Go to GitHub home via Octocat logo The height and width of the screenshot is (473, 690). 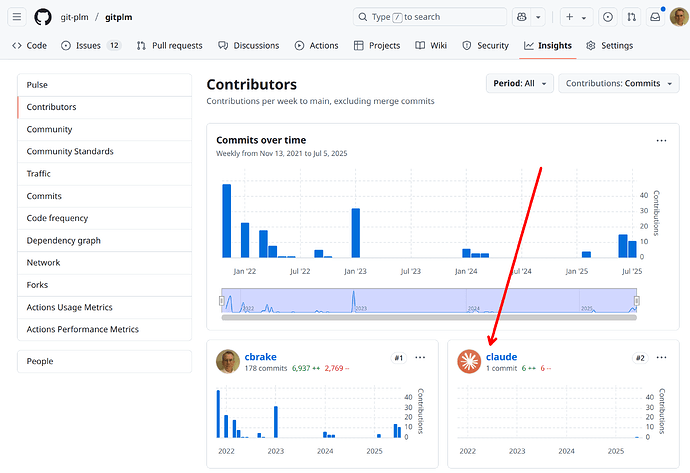[43, 17]
